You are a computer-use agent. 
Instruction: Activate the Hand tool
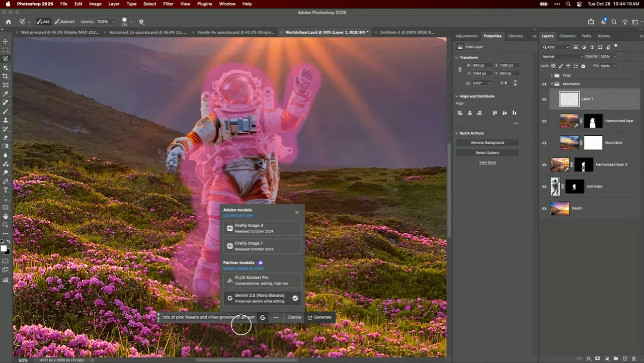pyautogui.click(x=6, y=216)
